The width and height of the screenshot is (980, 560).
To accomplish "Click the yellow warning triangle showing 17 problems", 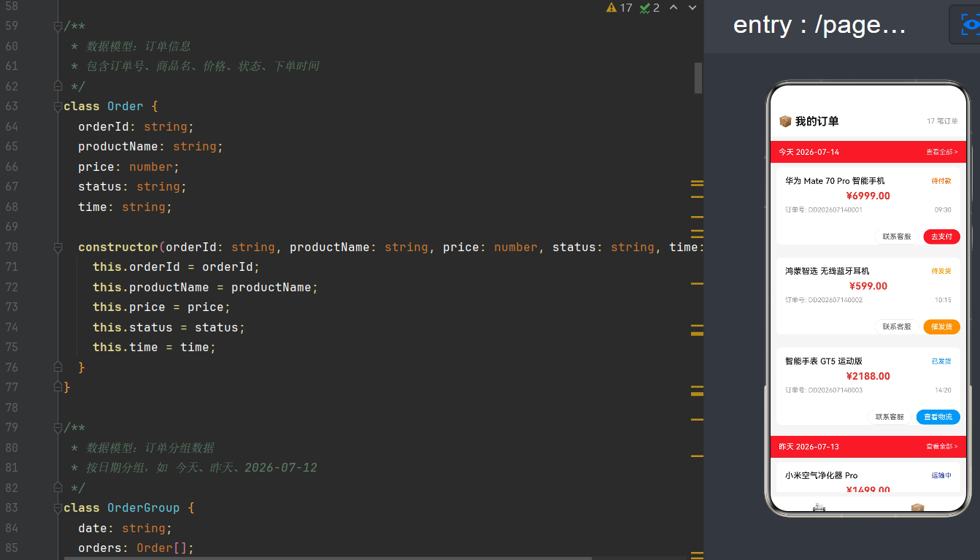I will [x=611, y=7].
